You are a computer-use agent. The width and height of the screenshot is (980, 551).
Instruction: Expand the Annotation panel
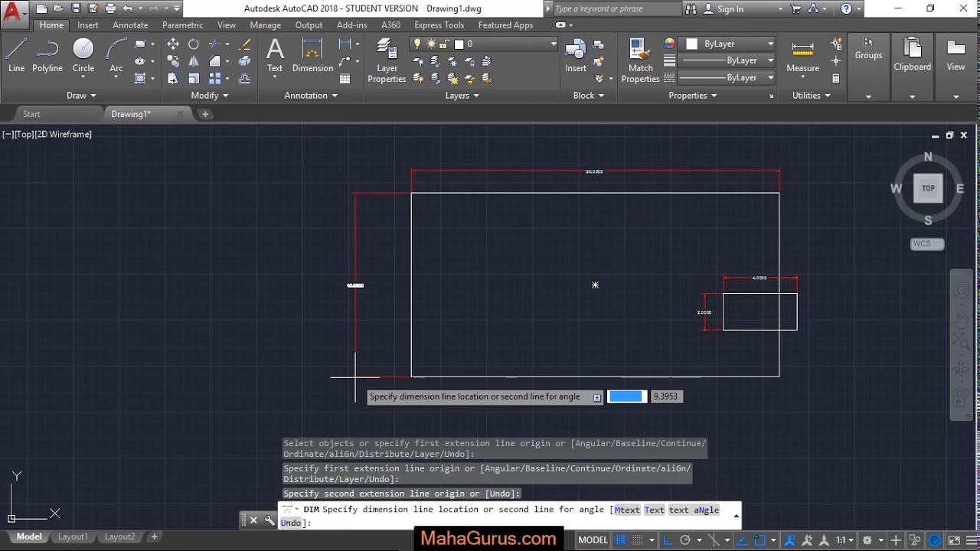point(311,96)
